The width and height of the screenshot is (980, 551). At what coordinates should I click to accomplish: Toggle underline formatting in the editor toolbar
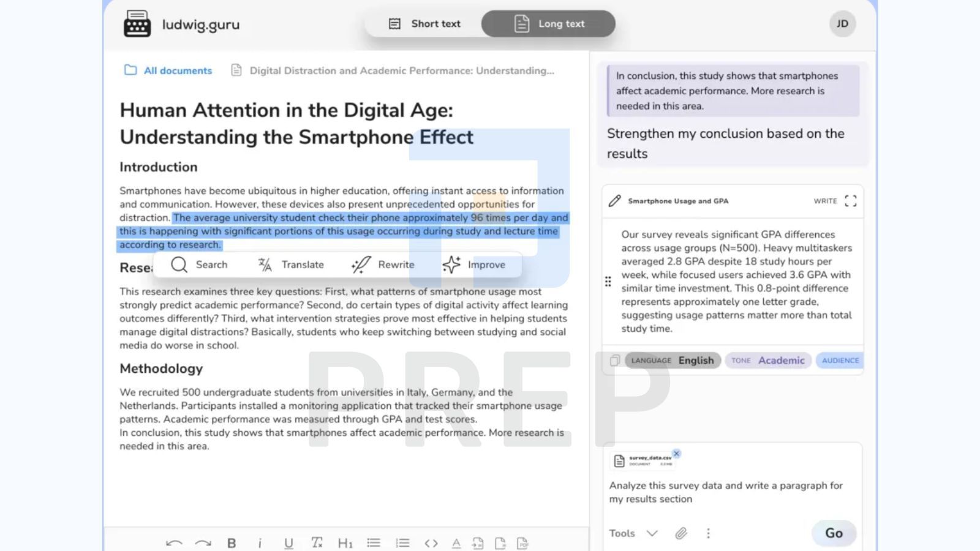[288, 543]
